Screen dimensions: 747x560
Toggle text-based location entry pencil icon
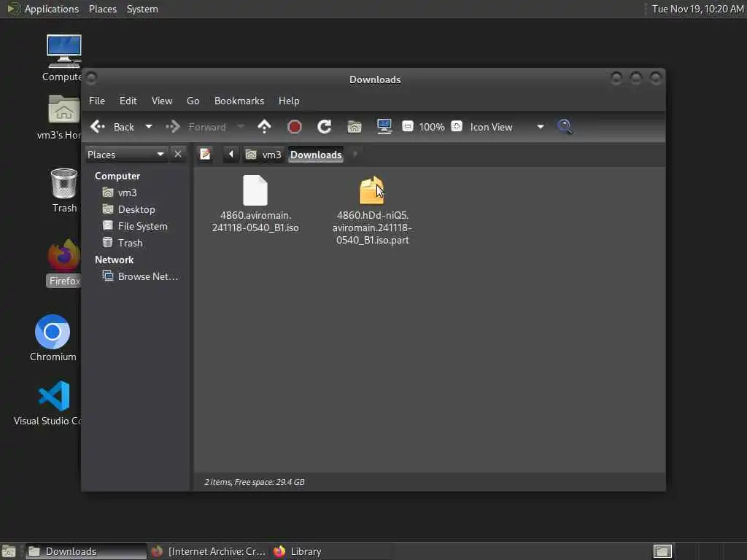205,155
